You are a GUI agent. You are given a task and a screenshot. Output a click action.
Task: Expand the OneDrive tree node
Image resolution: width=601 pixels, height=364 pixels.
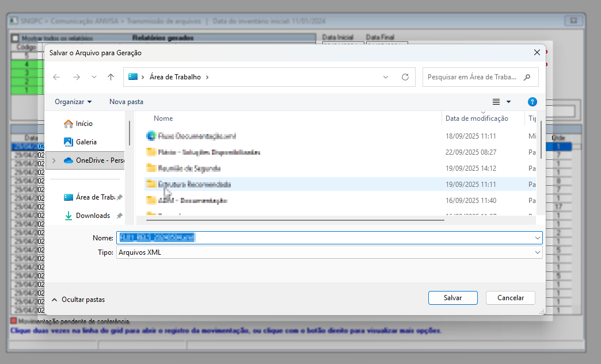pyautogui.click(x=54, y=160)
